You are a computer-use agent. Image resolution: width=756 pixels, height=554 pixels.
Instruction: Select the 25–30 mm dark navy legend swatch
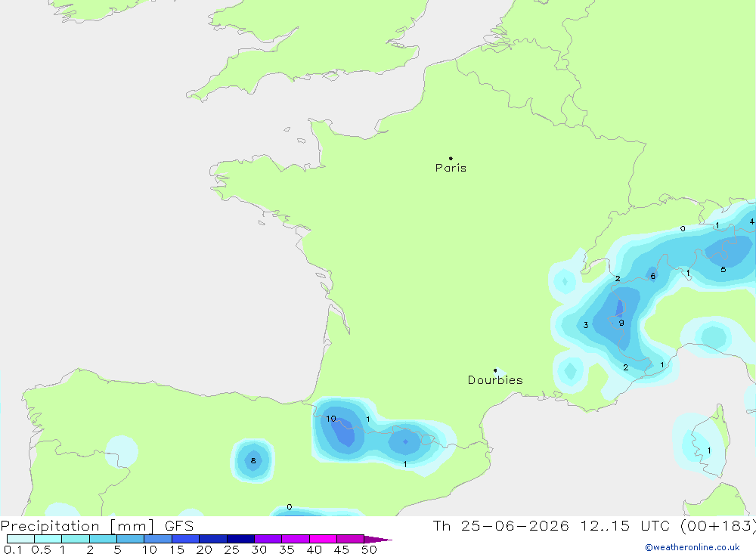[x=240, y=539]
